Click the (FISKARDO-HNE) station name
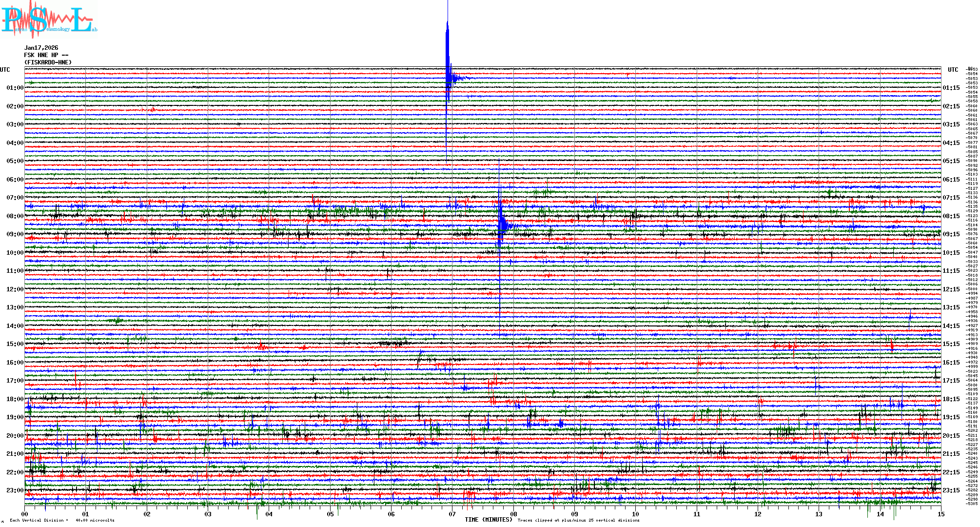This screenshot has height=527, width=980. point(48,62)
